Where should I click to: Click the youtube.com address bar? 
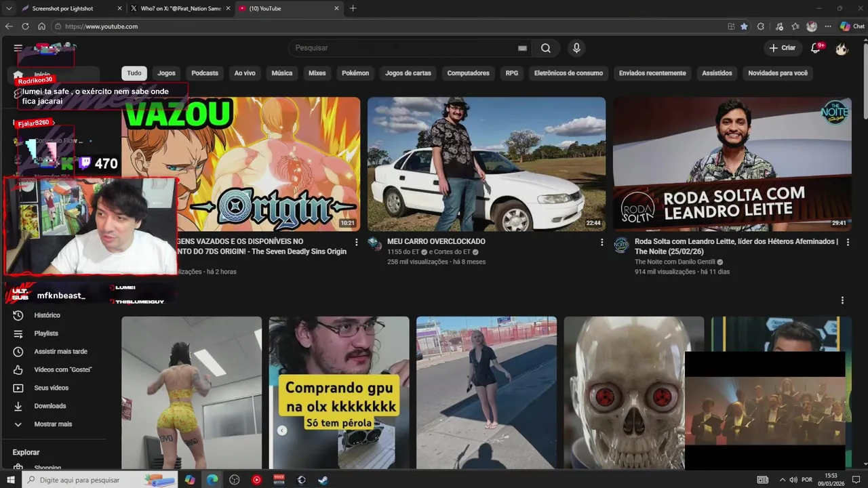[387, 26]
